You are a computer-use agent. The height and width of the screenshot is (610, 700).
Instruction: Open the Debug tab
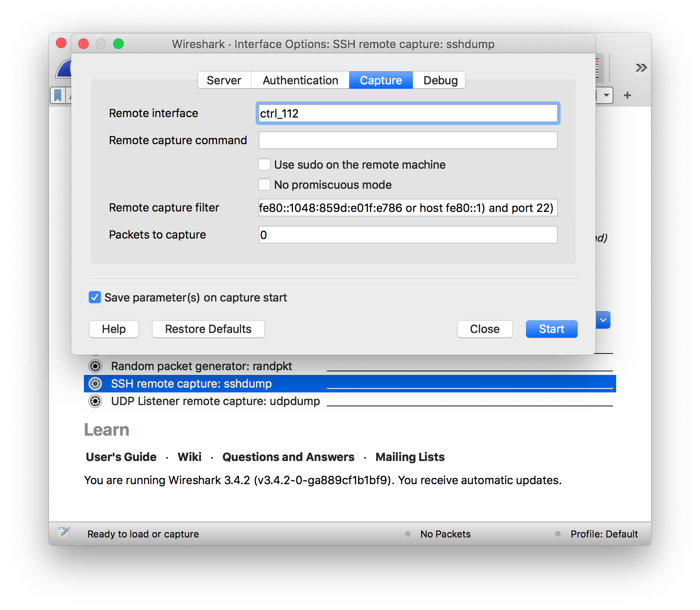tap(440, 80)
